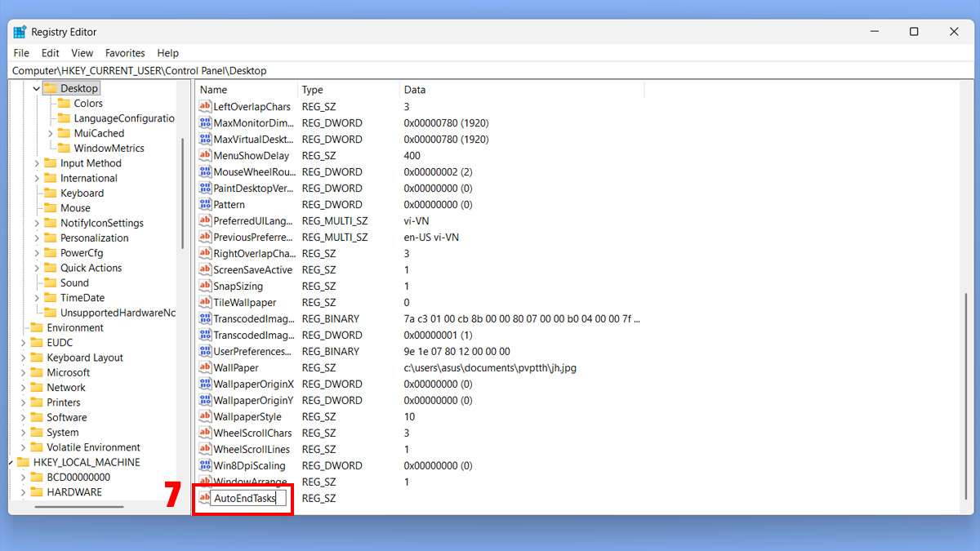Open the View menu
Image resolution: width=980 pixels, height=551 pixels.
coord(82,53)
